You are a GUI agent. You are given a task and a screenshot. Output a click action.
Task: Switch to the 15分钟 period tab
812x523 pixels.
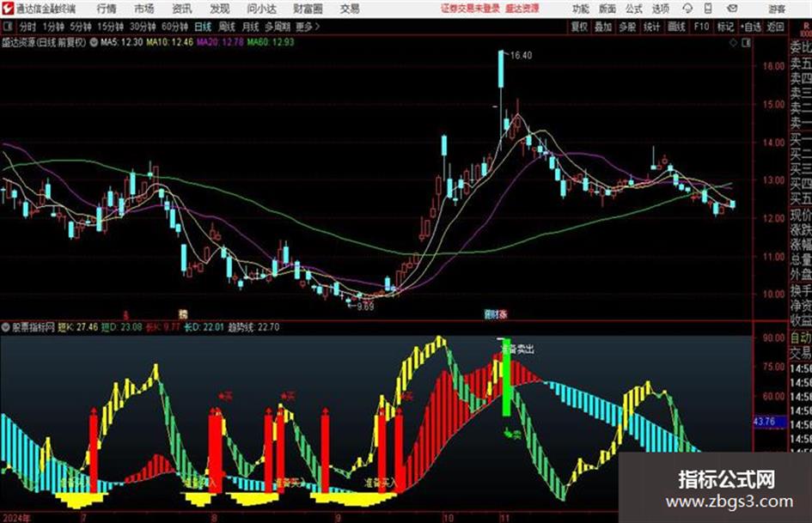tap(110, 27)
